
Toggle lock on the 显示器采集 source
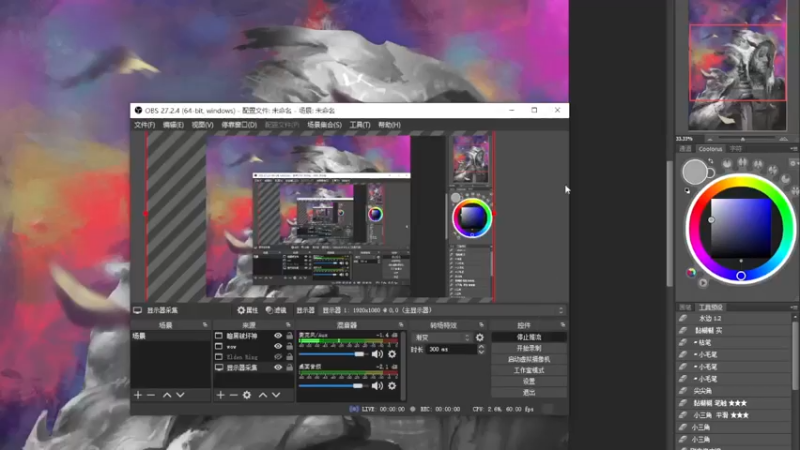pyautogui.click(x=289, y=367)
